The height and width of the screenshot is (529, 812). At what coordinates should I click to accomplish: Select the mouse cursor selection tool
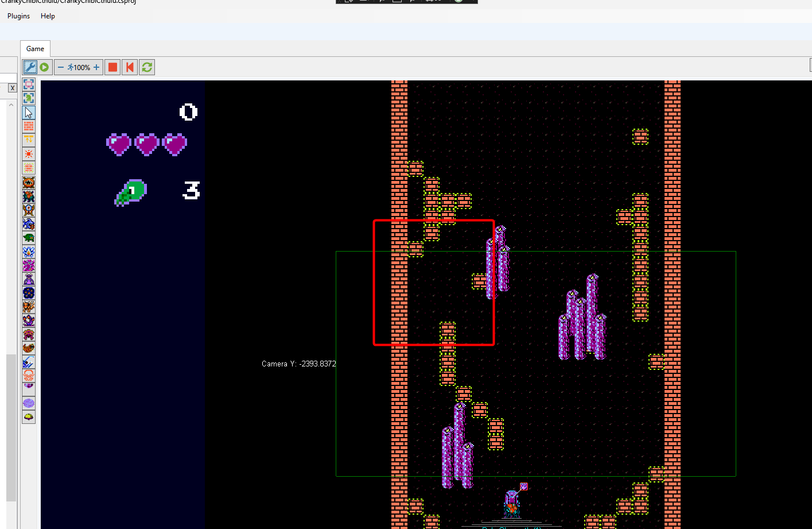tap(28, 112)
